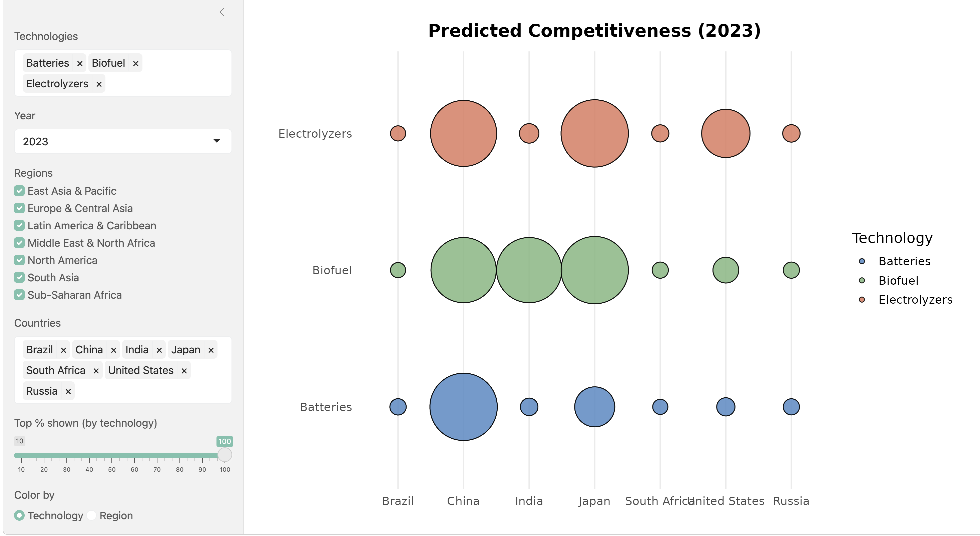Remove Brazil from the Countries list
The width and height of the screenshot is (980, 536).
coord(63,350)
